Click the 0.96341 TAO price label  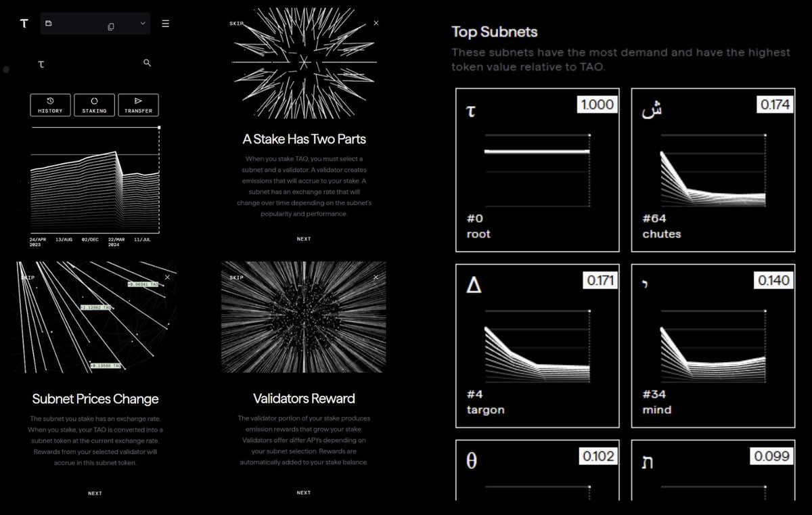(x=143, y=284)
